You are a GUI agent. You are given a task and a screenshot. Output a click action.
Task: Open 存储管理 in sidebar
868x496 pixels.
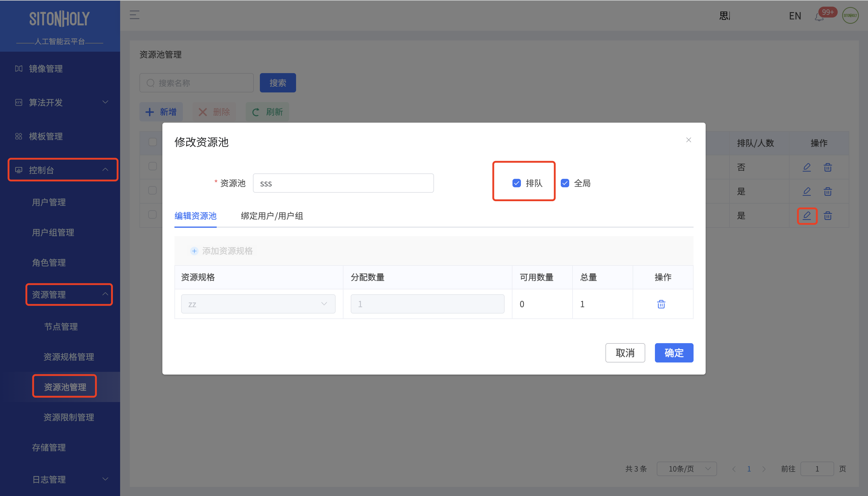(49, 448)
